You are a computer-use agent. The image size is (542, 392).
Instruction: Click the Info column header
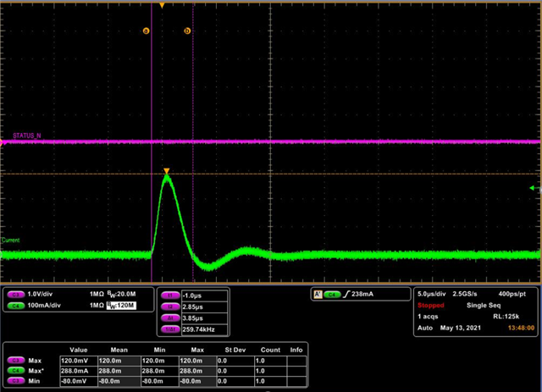click(x=296, y=350)
